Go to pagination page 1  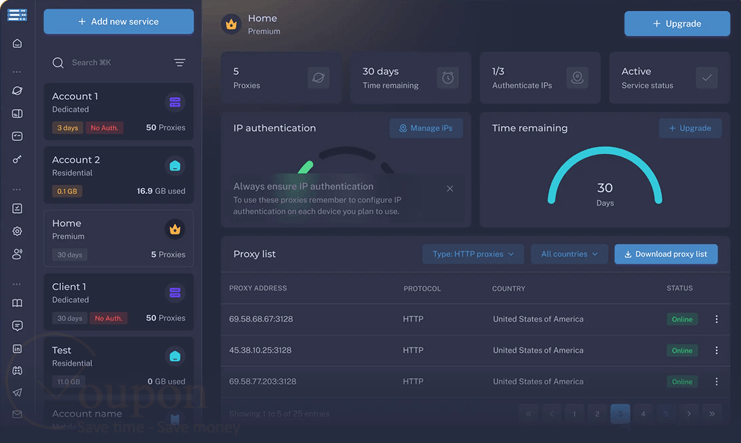(574, 414)
